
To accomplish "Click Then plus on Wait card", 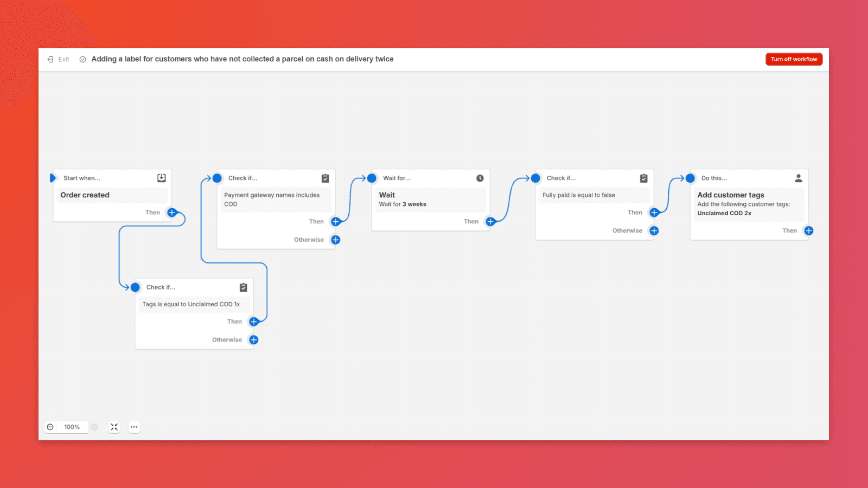I will 490,222.
